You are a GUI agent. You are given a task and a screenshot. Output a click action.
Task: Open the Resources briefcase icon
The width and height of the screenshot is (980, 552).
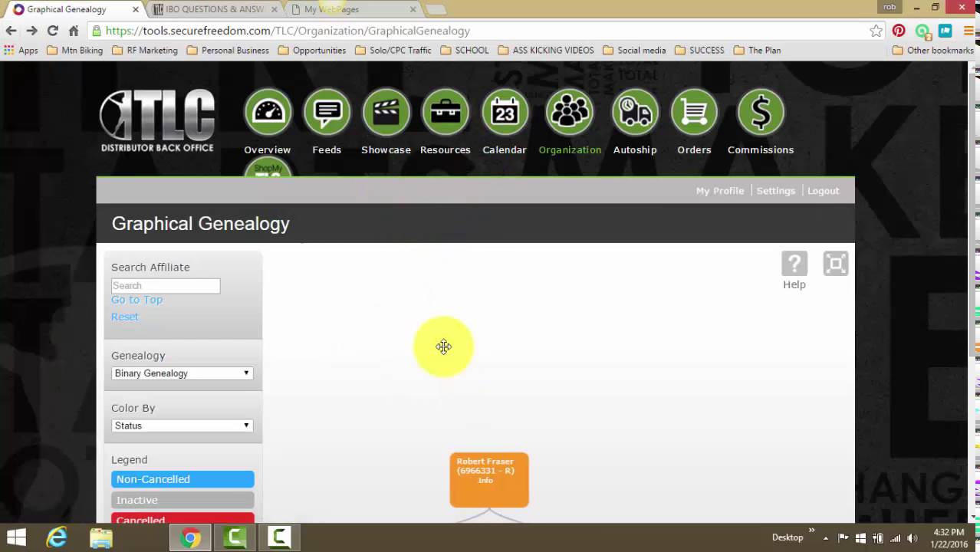point(445,112)
